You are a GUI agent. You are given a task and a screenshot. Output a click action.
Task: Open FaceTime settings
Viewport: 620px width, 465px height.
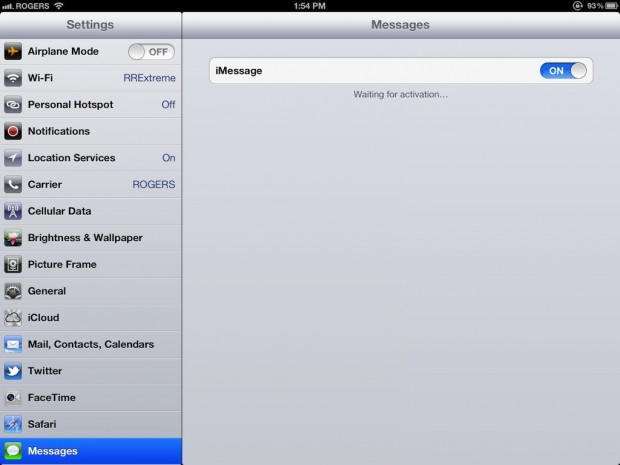tap(91, 397)
